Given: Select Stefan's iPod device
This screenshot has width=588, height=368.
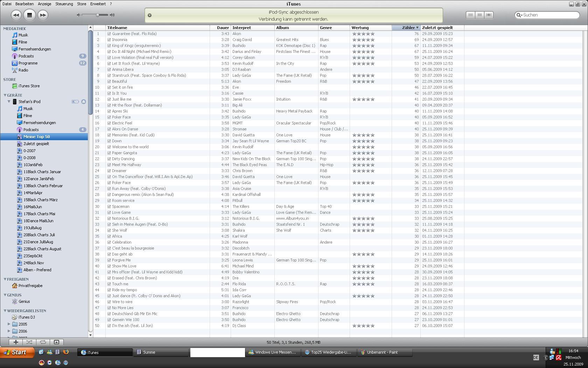Looking at the screenshot, I should click(x=29, y=102).
